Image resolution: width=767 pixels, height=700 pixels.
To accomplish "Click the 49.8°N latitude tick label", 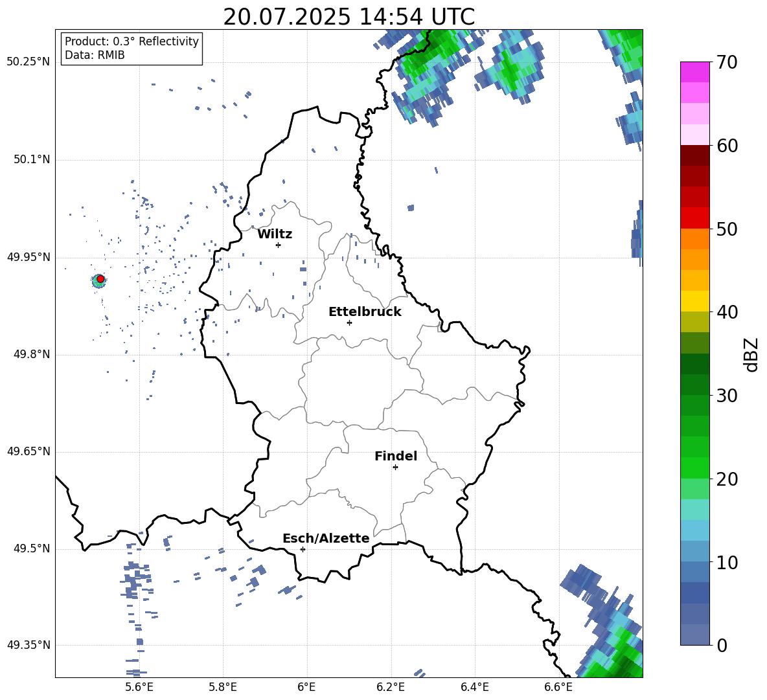I will pos(32,354).
